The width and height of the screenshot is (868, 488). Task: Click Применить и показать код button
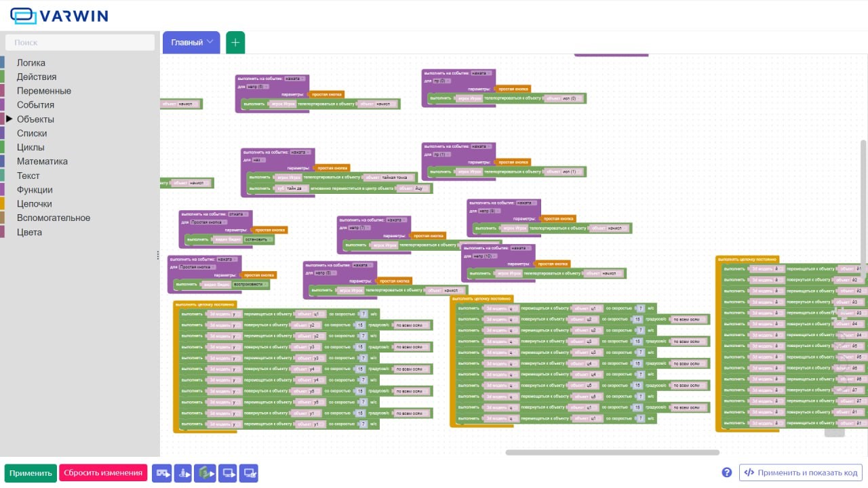point(801,473)
